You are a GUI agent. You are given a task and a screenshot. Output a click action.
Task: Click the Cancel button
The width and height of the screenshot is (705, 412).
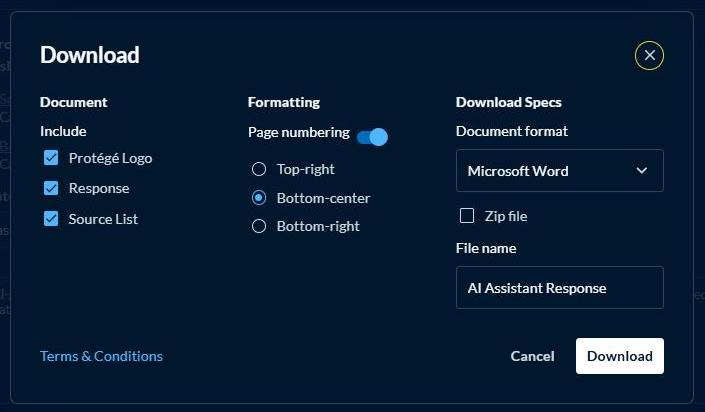pos(532,356)
